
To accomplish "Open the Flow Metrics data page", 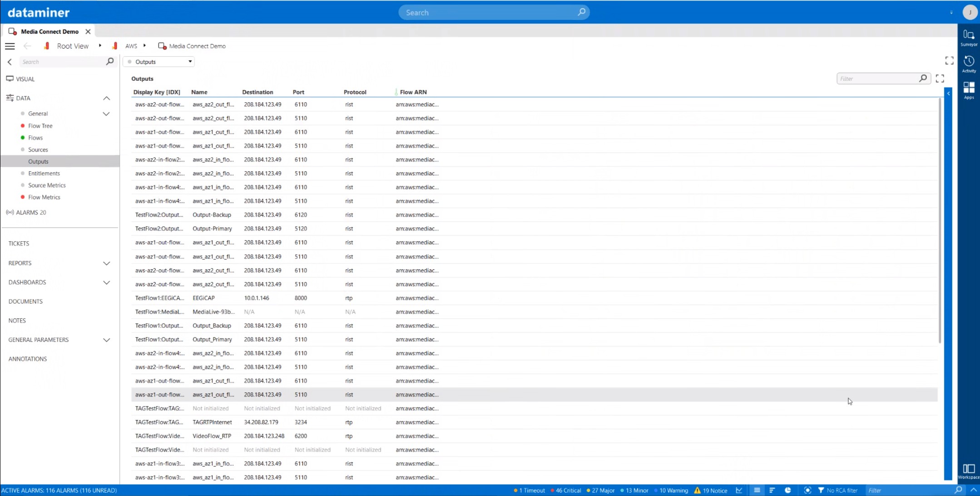I will tap(44, 197).
